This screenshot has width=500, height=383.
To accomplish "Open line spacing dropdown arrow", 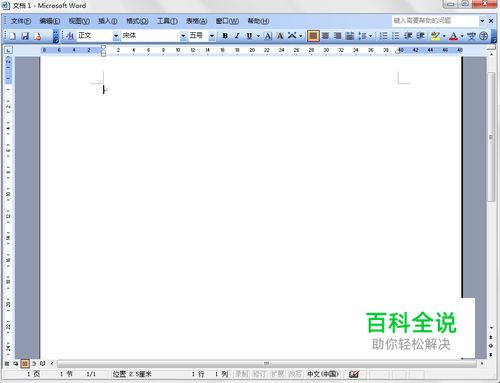I will pyautogui.click(x=371, y=36).
